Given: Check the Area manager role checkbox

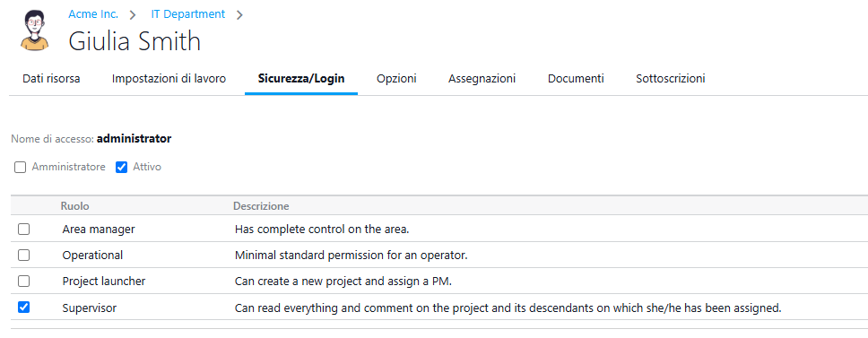Looking at the screenshot, I should point(24,229).
